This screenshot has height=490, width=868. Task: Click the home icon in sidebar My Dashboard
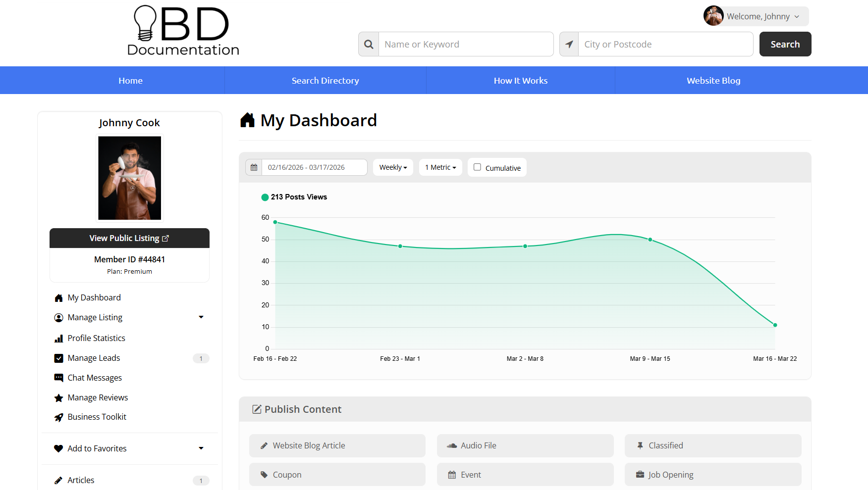pyautogui.click(x=58, y=298)
